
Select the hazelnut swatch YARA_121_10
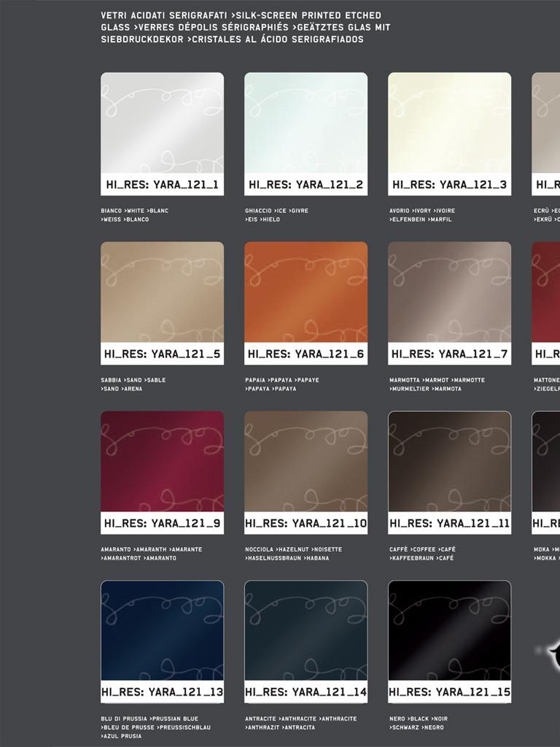(306, 462)
